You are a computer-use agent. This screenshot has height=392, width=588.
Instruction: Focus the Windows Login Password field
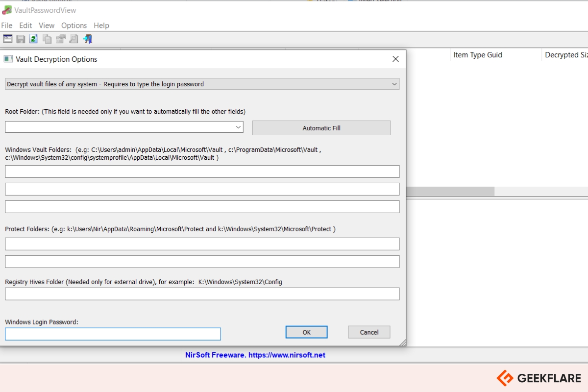pyautogui.click(x=113, y=334)
